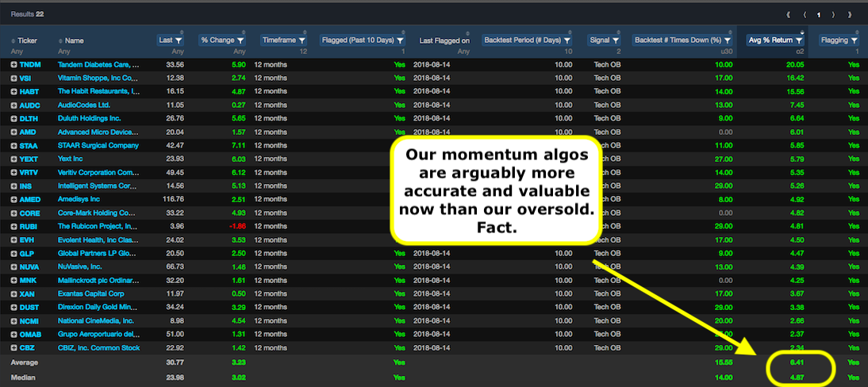Sort by Last Flagged on header
The height and width of the screenshot is (387, 868).
click(444, 40)
